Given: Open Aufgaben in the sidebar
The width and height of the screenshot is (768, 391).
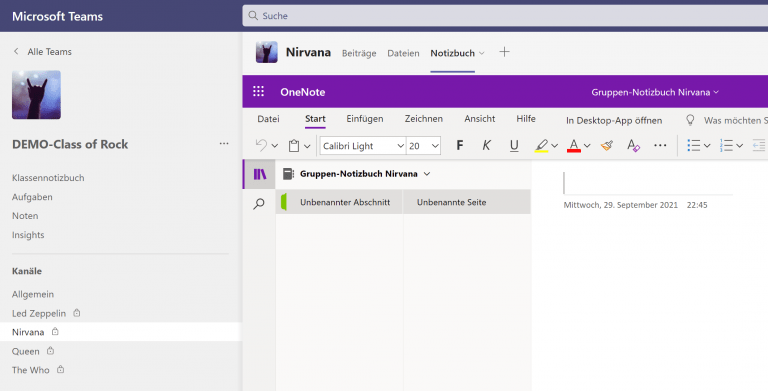Looking at the screenshot, I should tap(32, 197).
